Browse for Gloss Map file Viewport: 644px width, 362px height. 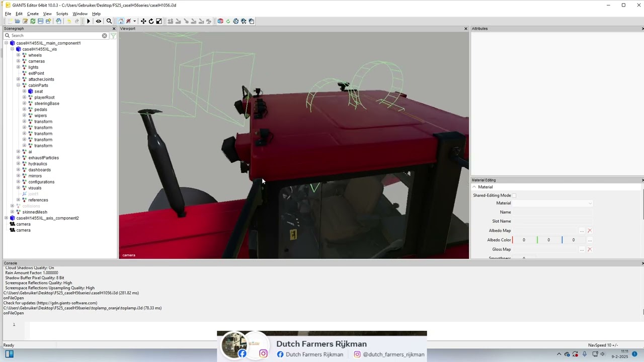tap(582, 249)
